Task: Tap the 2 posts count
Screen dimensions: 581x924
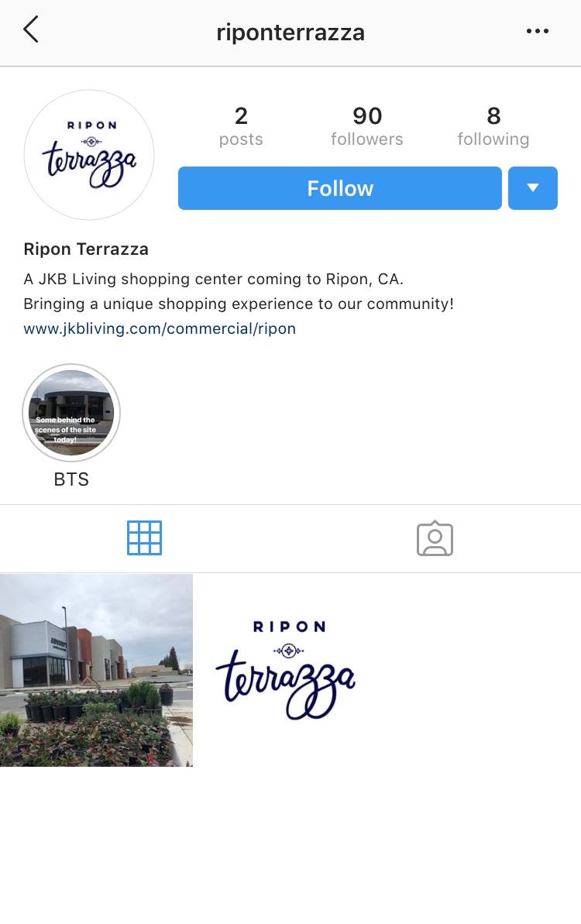Action: click(x=241, y=125)
